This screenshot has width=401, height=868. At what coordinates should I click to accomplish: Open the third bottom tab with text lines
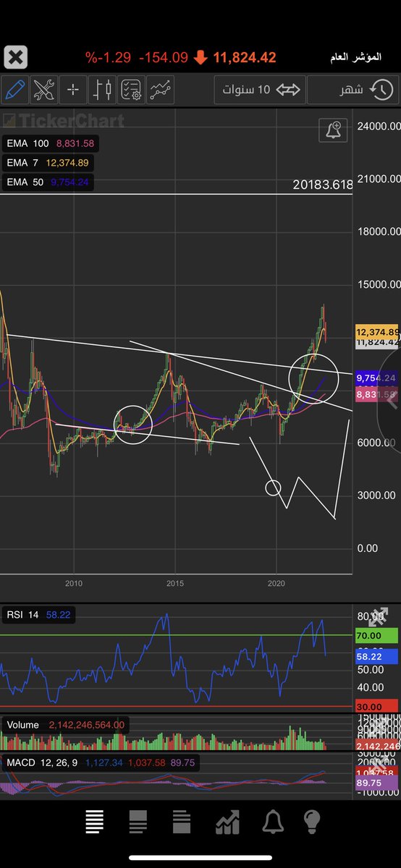(x=182, y=821)
